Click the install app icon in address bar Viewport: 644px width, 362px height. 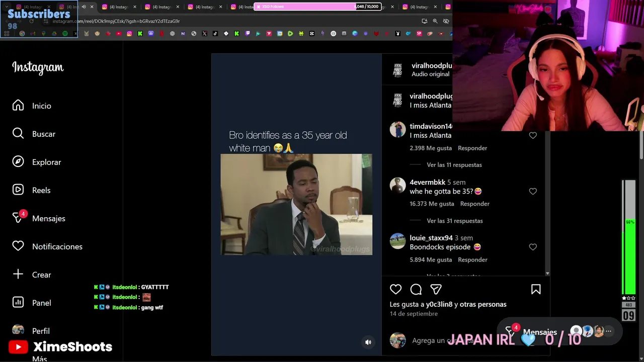tap(424, 21)
